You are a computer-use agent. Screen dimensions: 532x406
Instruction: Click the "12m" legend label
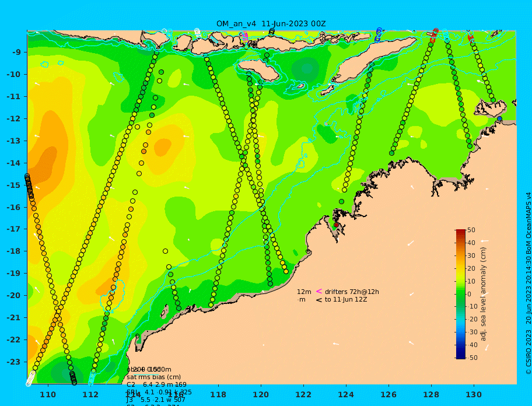[304, 292]
